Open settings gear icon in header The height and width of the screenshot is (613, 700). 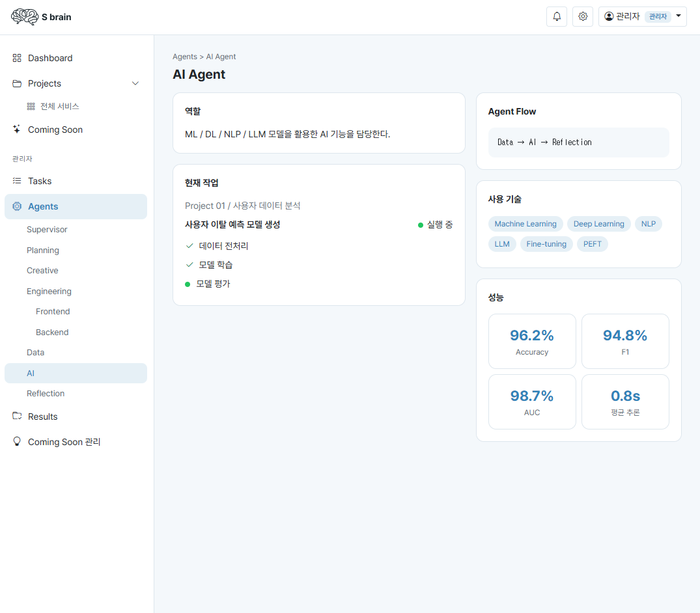[x=583, y=16]
